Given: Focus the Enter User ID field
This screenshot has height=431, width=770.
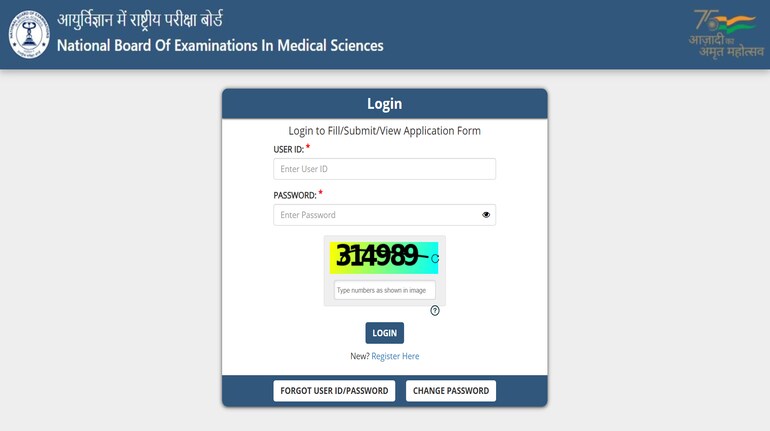Looking at the screenshot, I should coord(385,169).
